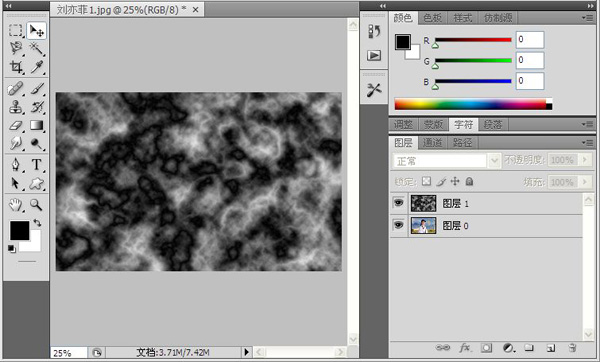Select the History Brush tool
600x362 pixels.
pyautogui.click(x=37, y=107)
